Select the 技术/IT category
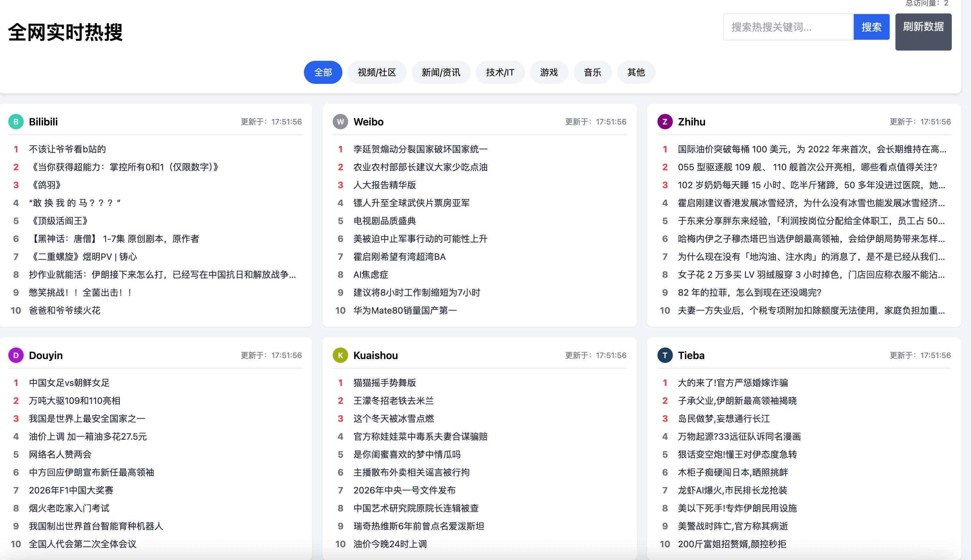971x560 pixels. 500,72
